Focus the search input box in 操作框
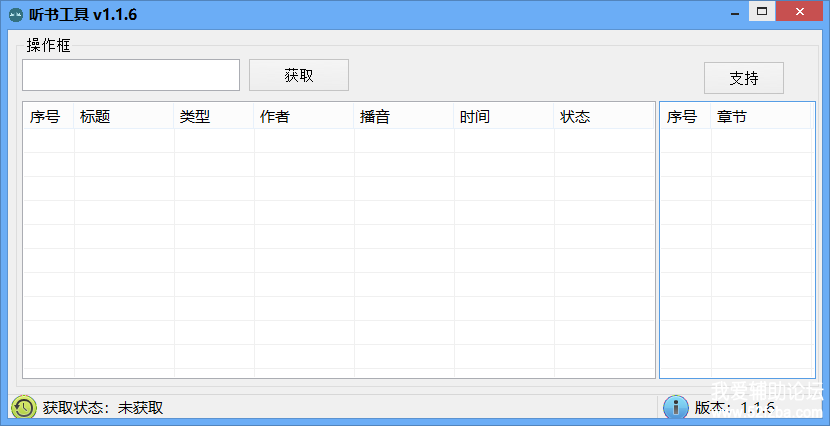830x426 pixels. pos(131,75)
